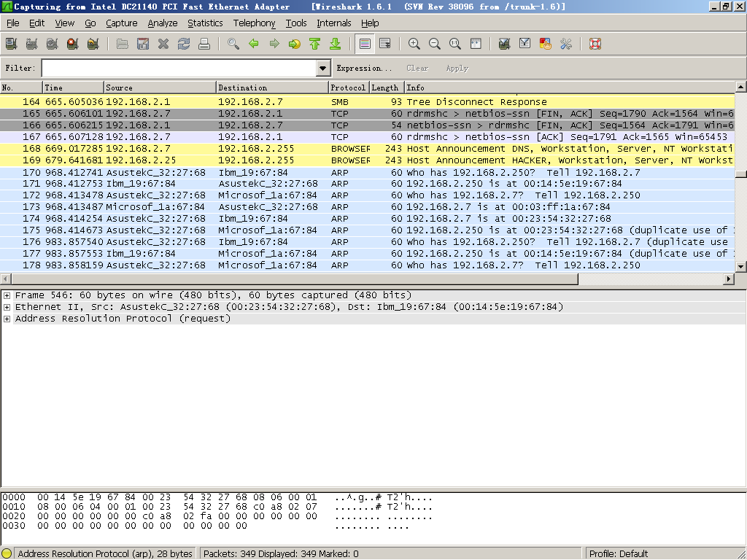This screenshot has width=747, height=560.
Task: Open the View menu
Action: click(x=65, y=23)
